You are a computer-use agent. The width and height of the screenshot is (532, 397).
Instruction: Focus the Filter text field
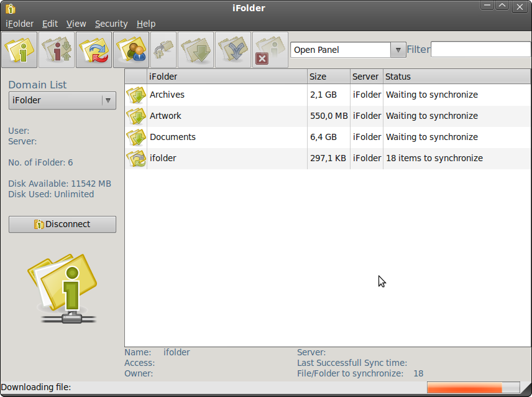coord(481,50)
